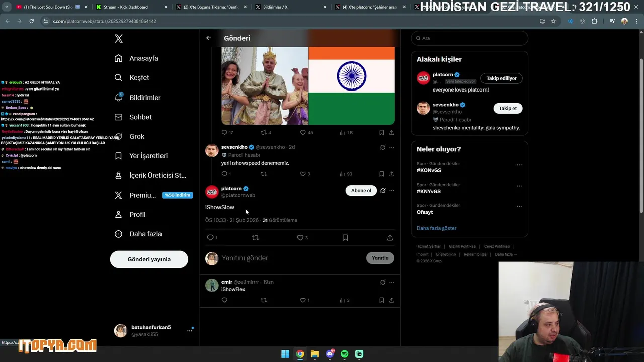Open the photo of man in gold costume
The image size is (644, 362).
[x=265, y=85]
